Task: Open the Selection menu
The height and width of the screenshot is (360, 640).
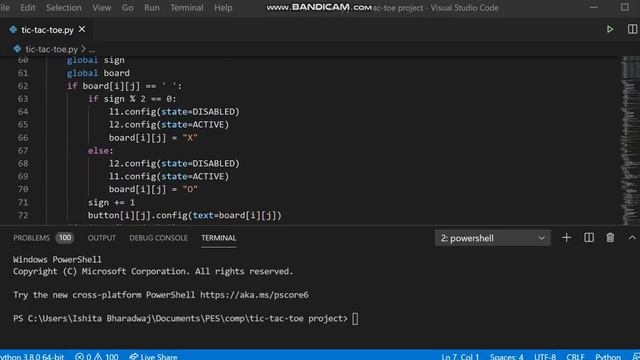Action: (x=64, y=8)
